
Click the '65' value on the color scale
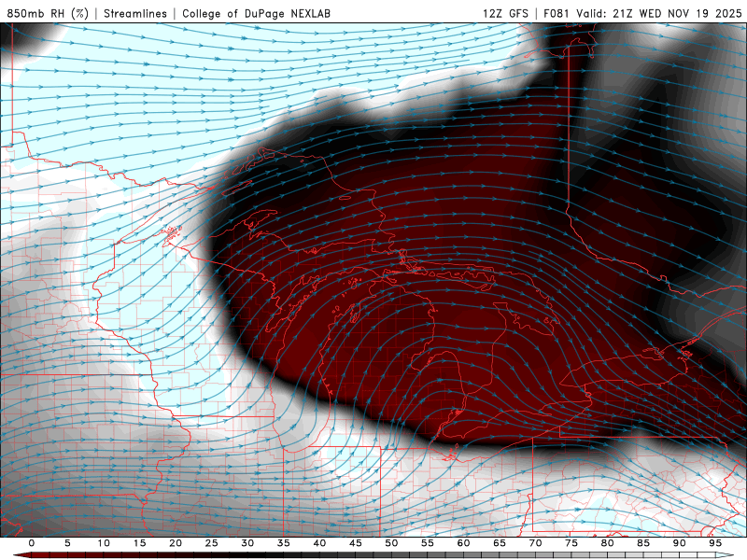500,543
